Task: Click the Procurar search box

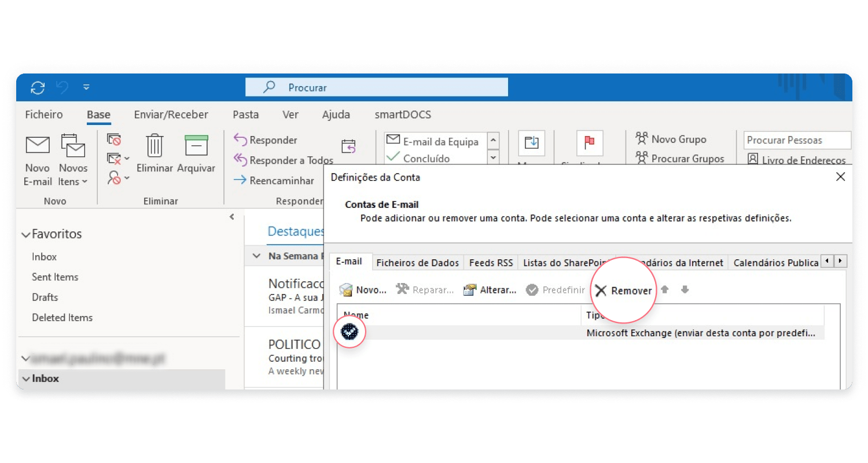Action: pyautogui.click(x=377, y=87)
